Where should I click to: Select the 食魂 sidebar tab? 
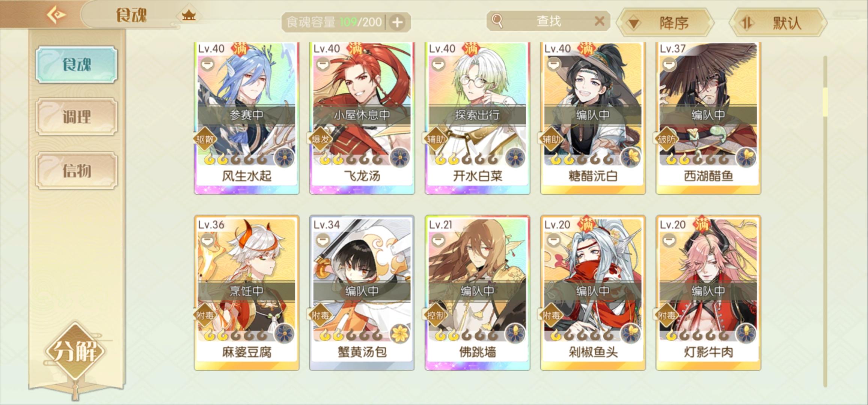click(77, 64)
